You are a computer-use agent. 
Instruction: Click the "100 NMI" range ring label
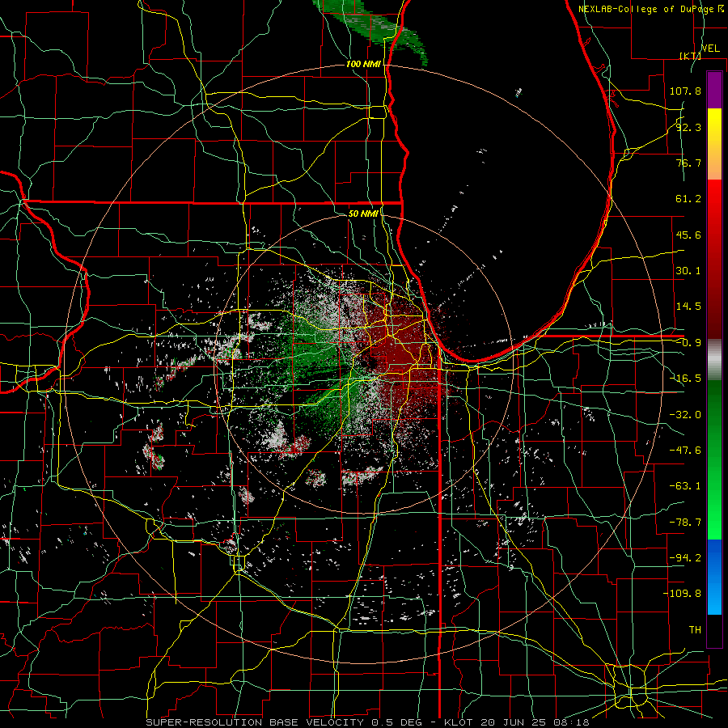point(363,64)
